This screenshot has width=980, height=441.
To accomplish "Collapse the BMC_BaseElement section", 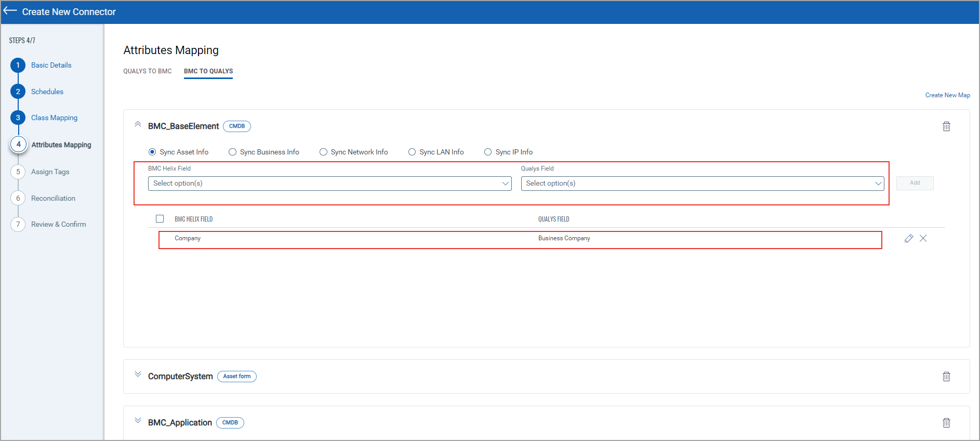I will point(138,124).
